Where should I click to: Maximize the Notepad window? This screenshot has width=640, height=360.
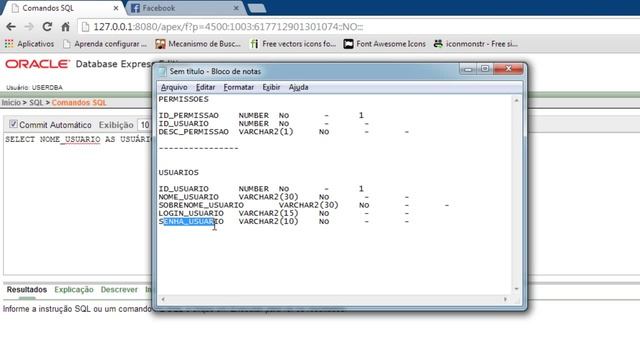(485, 69)
